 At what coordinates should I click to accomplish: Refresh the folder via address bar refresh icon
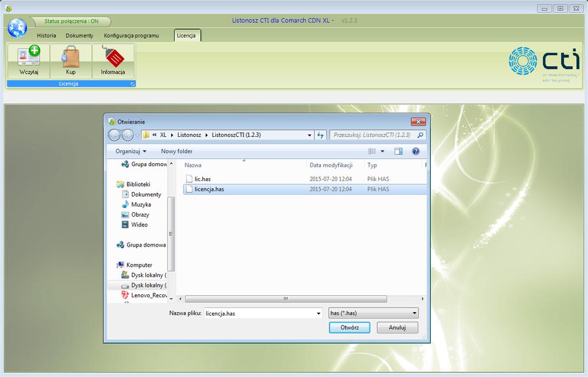pyautogui.click(x=320, y=135)
